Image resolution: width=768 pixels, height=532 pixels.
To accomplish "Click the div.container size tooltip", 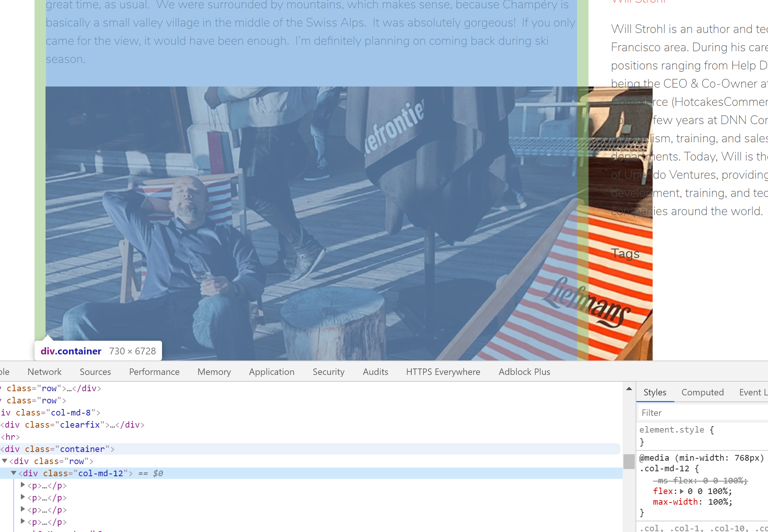I will coord(98,351).
